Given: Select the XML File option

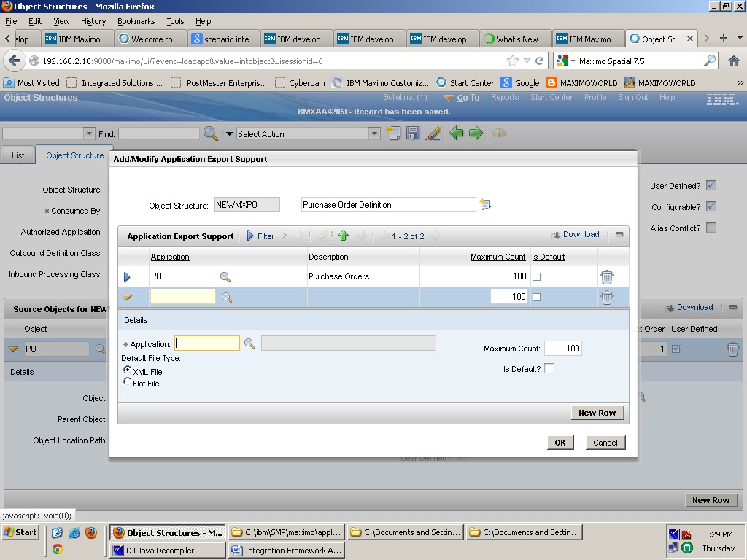Looking at the screenshot, I should tap(128, 371).
